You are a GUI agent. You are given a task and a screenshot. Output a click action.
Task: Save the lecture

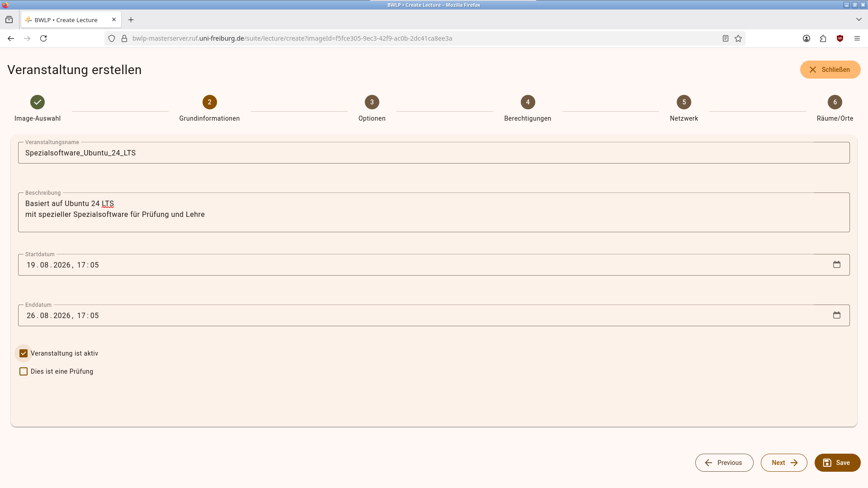coord(837,463)
